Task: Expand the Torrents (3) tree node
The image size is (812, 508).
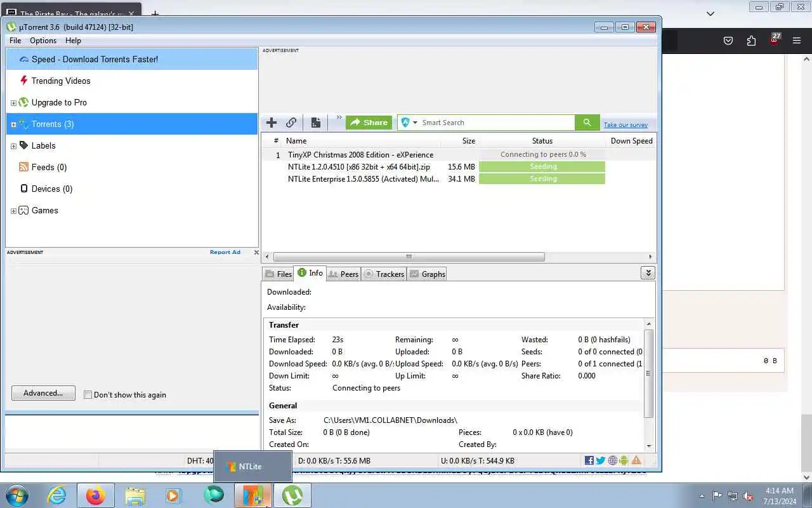Action: [13, 124]
